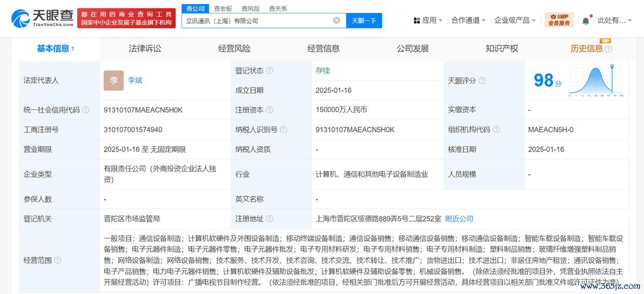Click the 天眼一下 search button
Screen dimensions: 644x294
[364, 21]
